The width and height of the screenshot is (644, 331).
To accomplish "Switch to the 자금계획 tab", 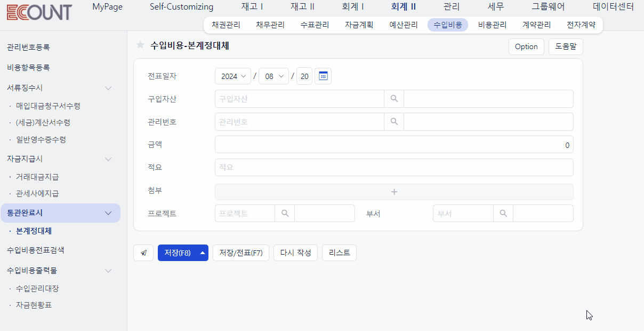I will click(x=359, y=25).
